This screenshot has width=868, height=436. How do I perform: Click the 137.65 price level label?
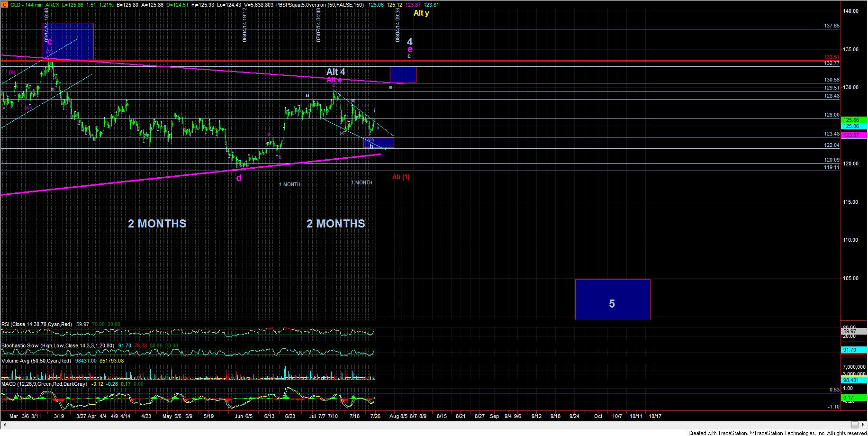click(832, 26)
